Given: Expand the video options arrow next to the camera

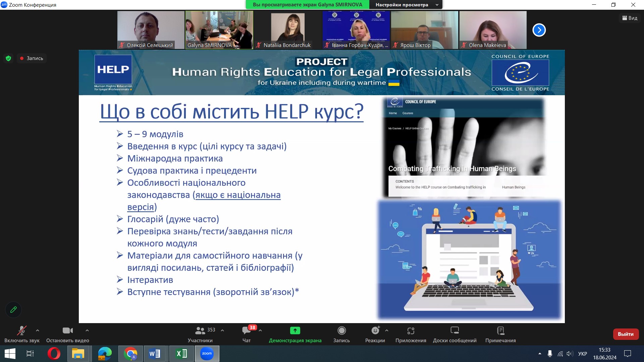Looking at the screenshot, I should click(87, 330).
